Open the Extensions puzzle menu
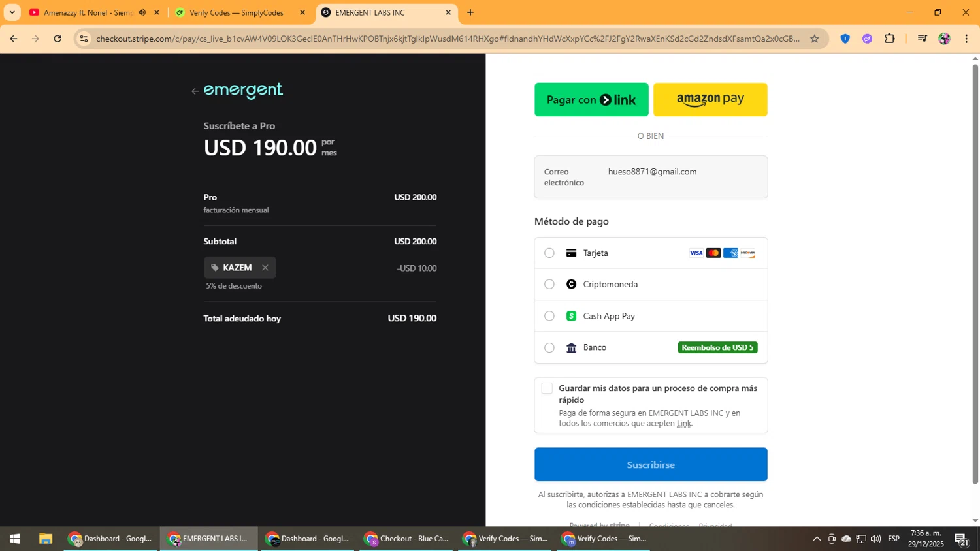Screen dimensions: 980x551 890,39
